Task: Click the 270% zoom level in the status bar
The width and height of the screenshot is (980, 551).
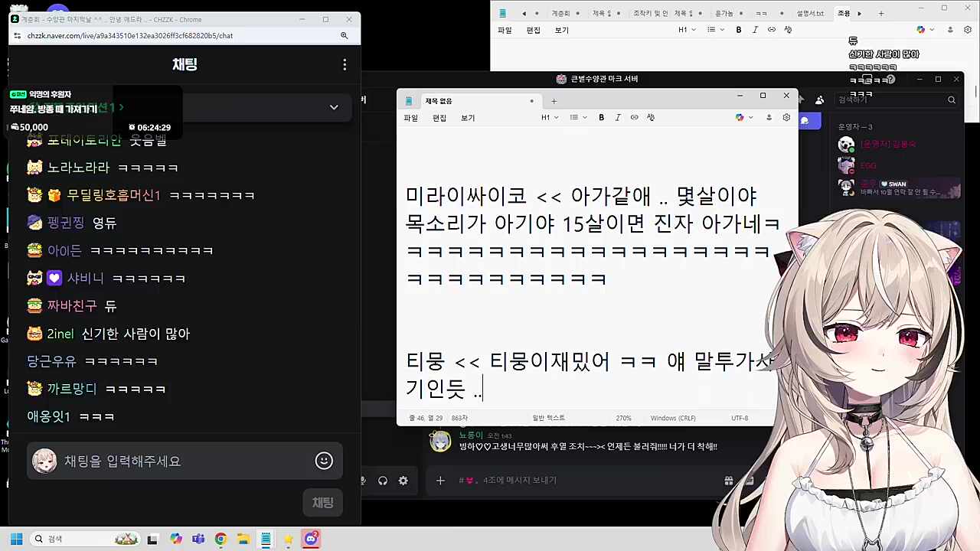Action: [x=623, y=418]
